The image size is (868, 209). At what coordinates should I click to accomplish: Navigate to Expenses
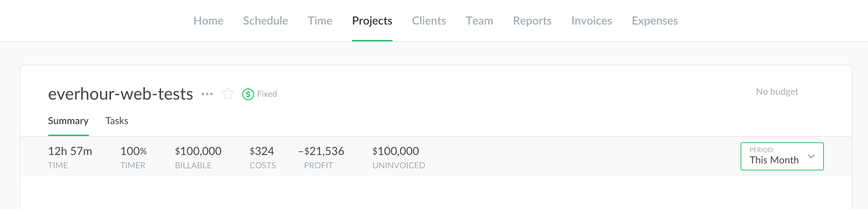point(655,21)
